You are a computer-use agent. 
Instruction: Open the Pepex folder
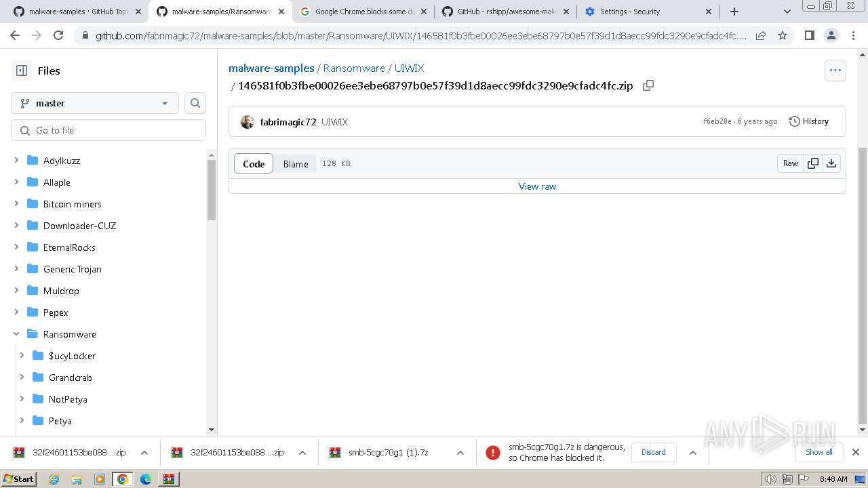pyautogui.click(x=56, y=312)
